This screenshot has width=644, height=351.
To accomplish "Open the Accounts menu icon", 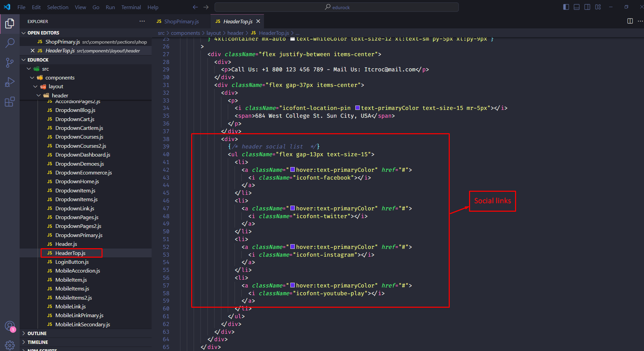I will [10, 326].
